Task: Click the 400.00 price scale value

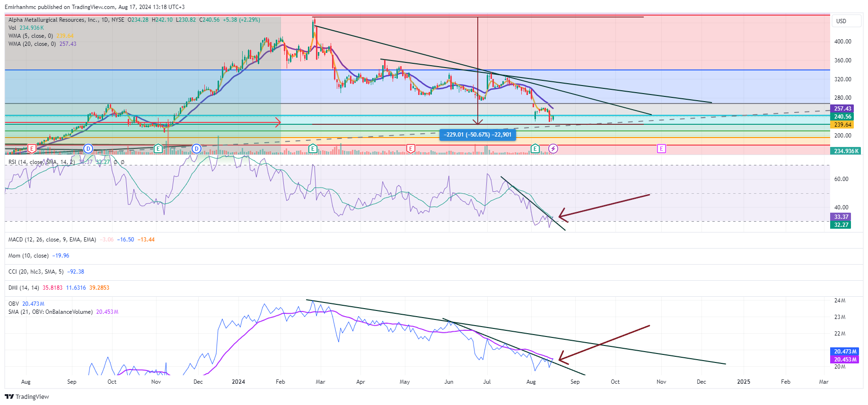Action: [x=842, y=42]
